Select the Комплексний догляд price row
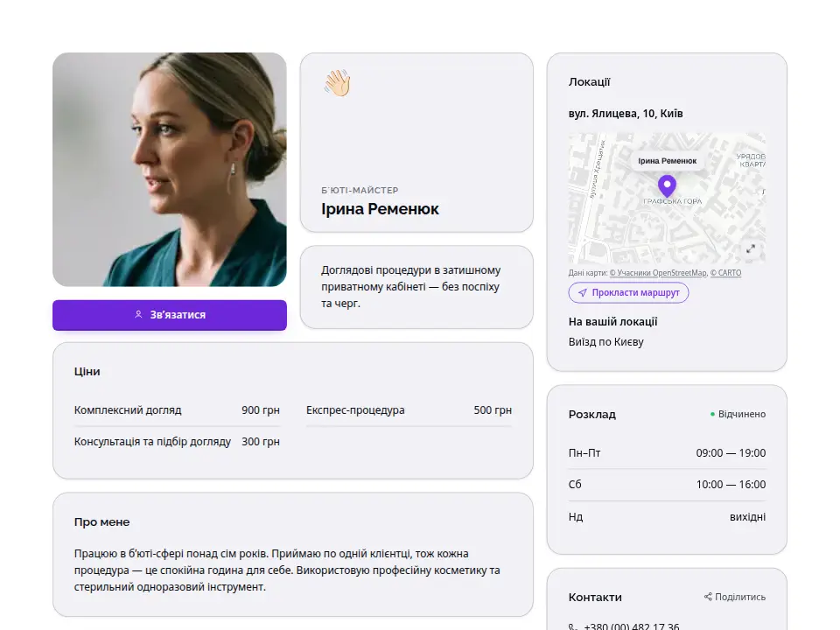Screen dimensions: 840x630 [177, 410]
